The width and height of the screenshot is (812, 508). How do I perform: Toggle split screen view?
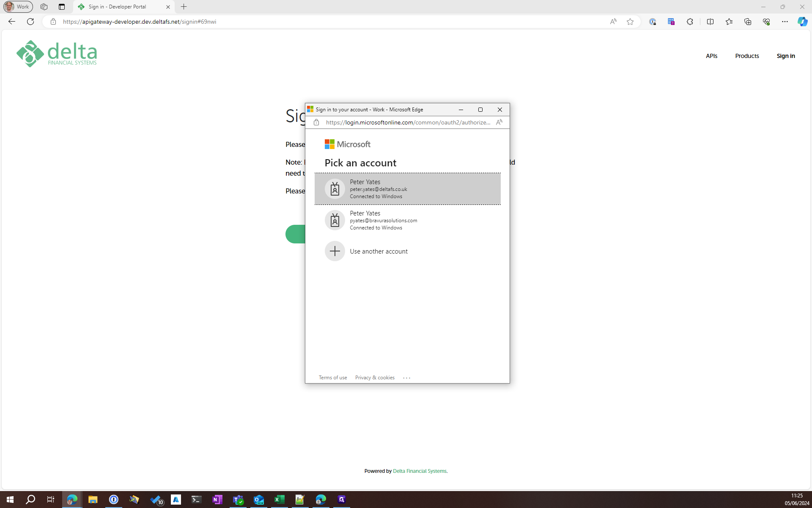click(710, 22)
